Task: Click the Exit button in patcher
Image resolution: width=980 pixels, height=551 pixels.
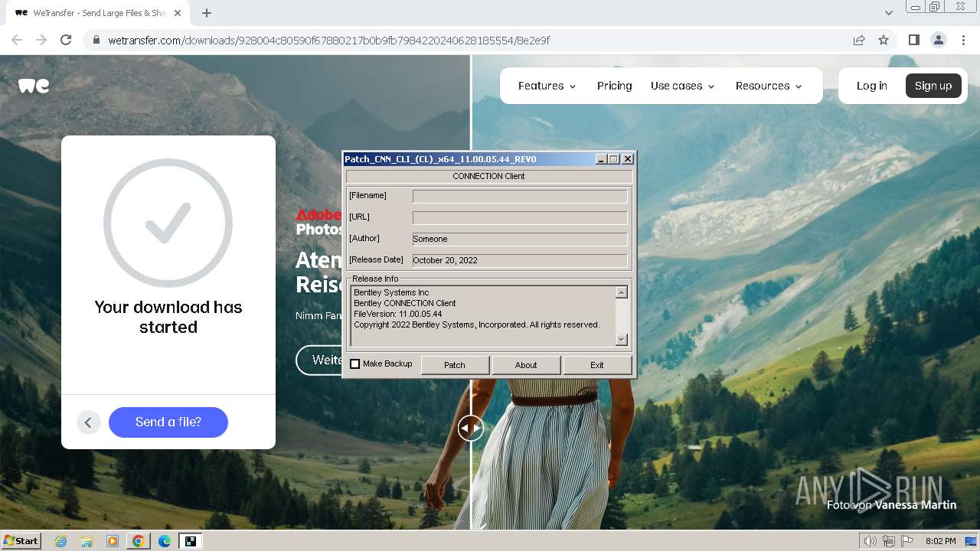Action: (597, 365)
